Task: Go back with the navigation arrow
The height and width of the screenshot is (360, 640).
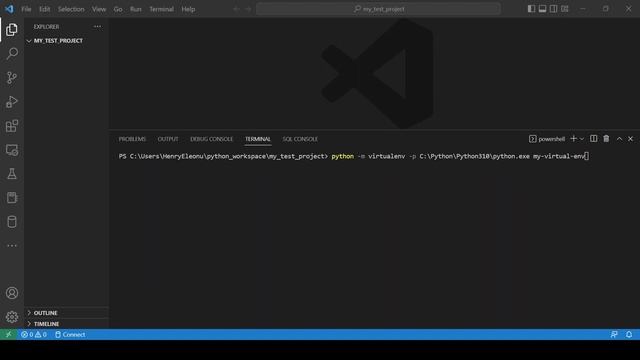Action: (236, 9)
